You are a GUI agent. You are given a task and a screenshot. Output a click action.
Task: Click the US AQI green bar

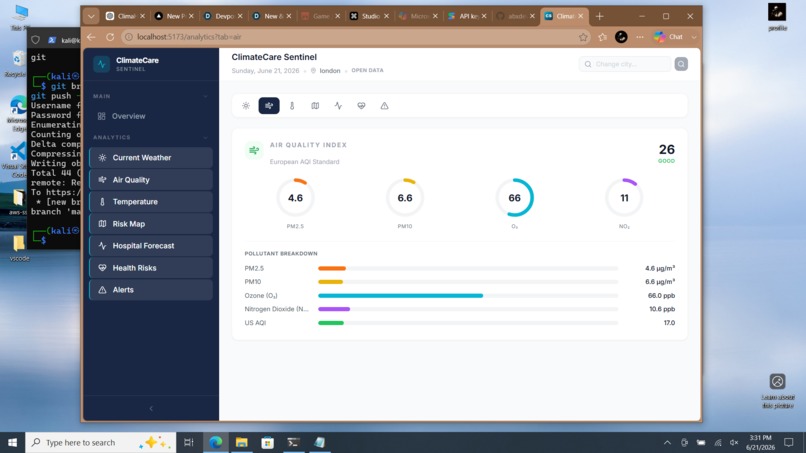[331, 323]
